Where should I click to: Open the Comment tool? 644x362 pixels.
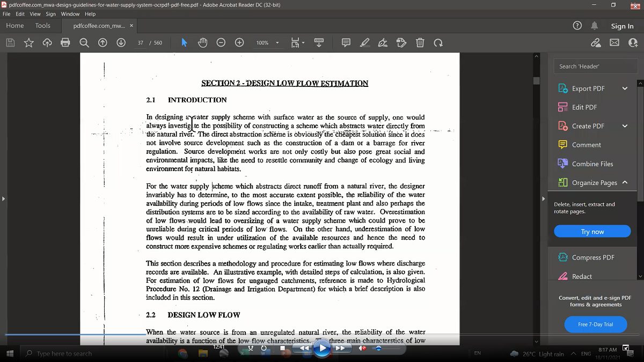[586, 145]
